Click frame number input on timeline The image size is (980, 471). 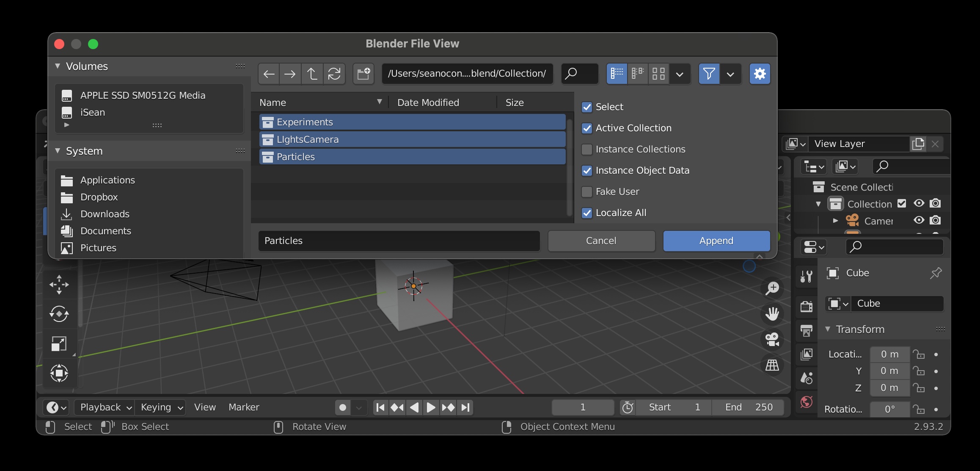[x=583, y=407]
